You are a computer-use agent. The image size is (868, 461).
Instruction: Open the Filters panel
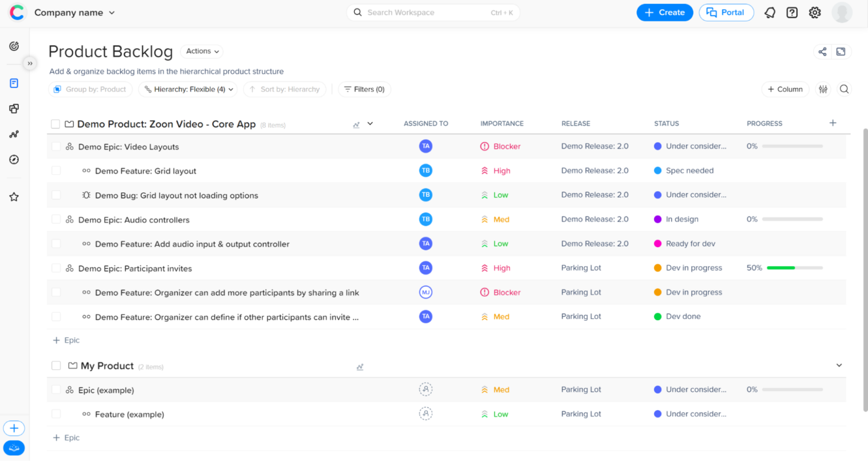[364, 89]
